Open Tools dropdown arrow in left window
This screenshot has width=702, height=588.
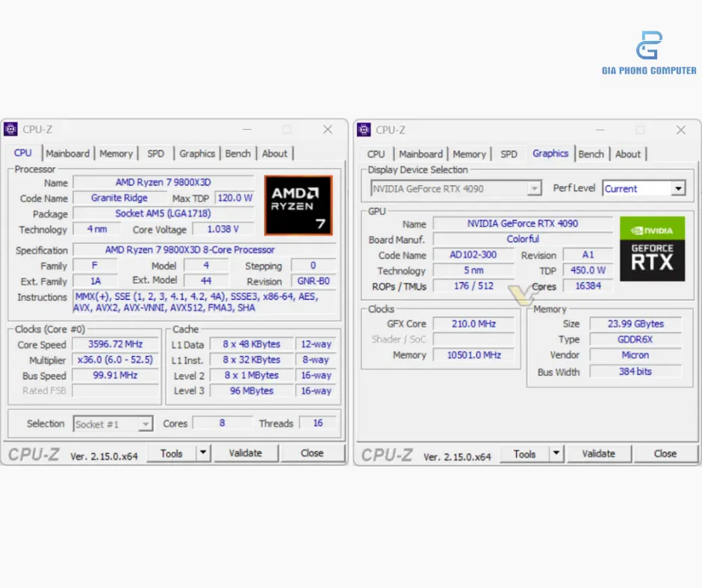click(x=202, y=453)
